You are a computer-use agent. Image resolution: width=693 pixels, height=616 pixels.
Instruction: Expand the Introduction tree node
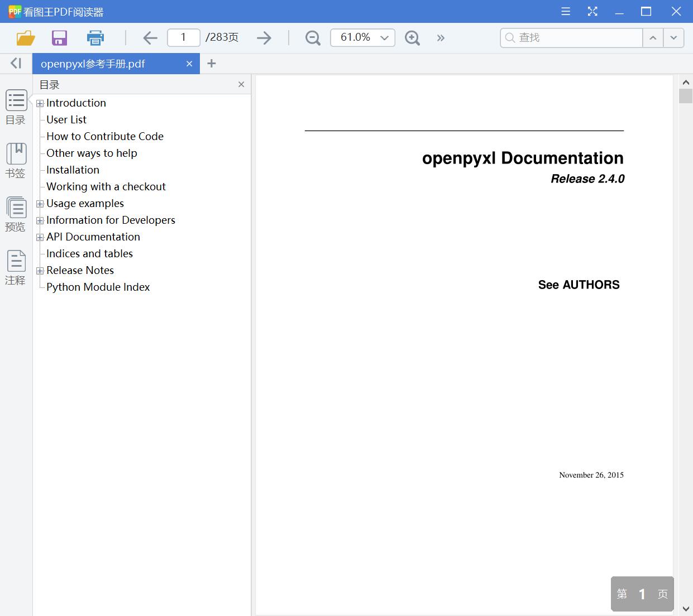40,103
